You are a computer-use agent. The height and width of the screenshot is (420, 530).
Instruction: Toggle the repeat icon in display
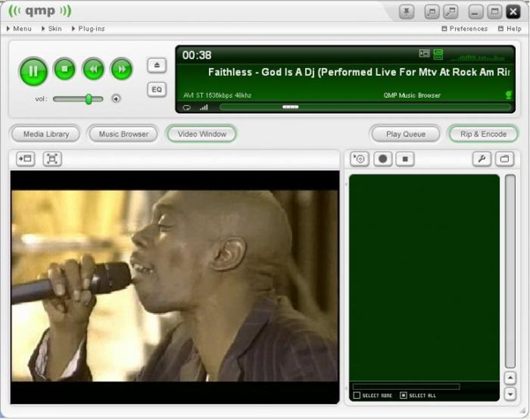[187, 107]
